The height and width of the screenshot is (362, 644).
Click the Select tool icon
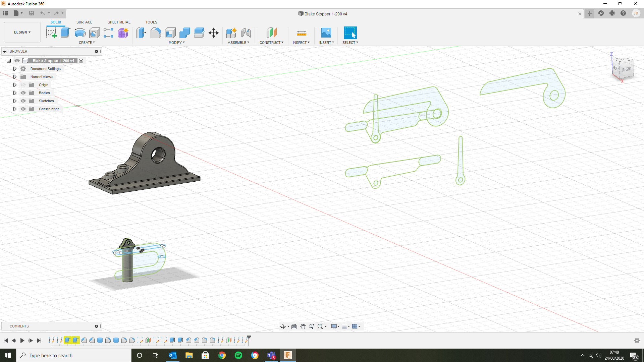pyautogui.click(x=350, y=33)
